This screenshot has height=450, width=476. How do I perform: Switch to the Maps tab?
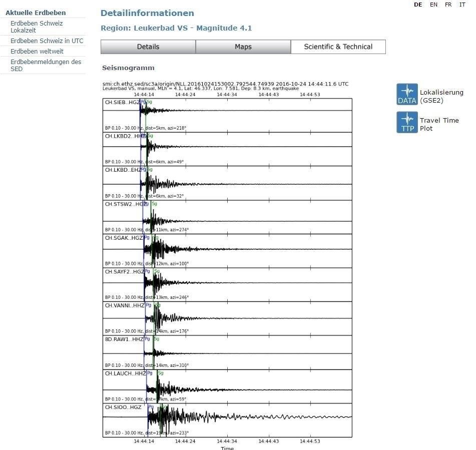243,47
